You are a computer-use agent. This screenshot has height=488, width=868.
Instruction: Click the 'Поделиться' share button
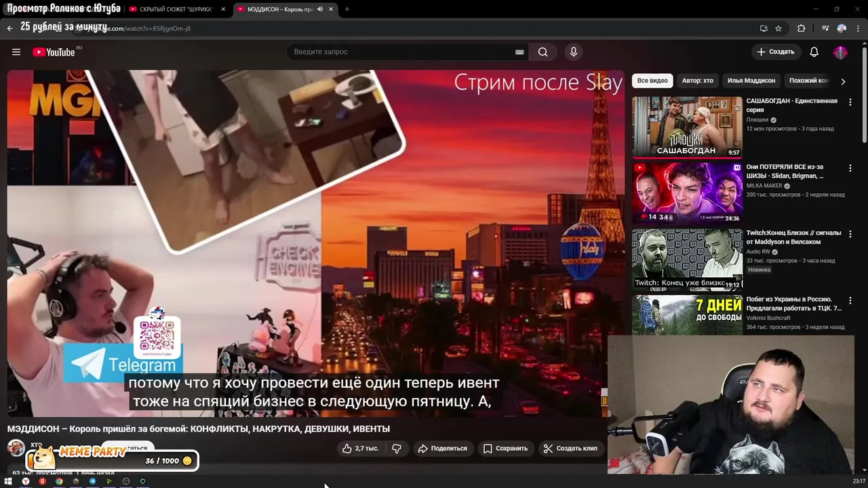click(442, 449)
